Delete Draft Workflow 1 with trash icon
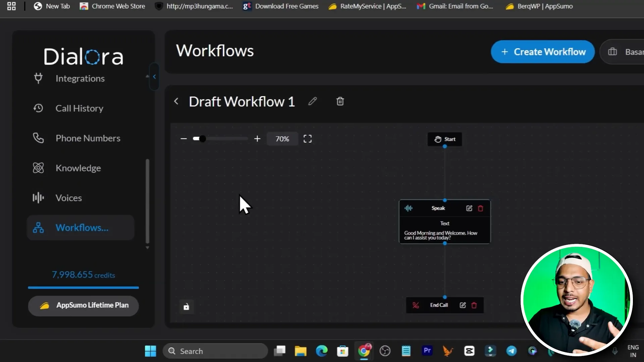This screenshot has width=644, height=362. point(340,101)
